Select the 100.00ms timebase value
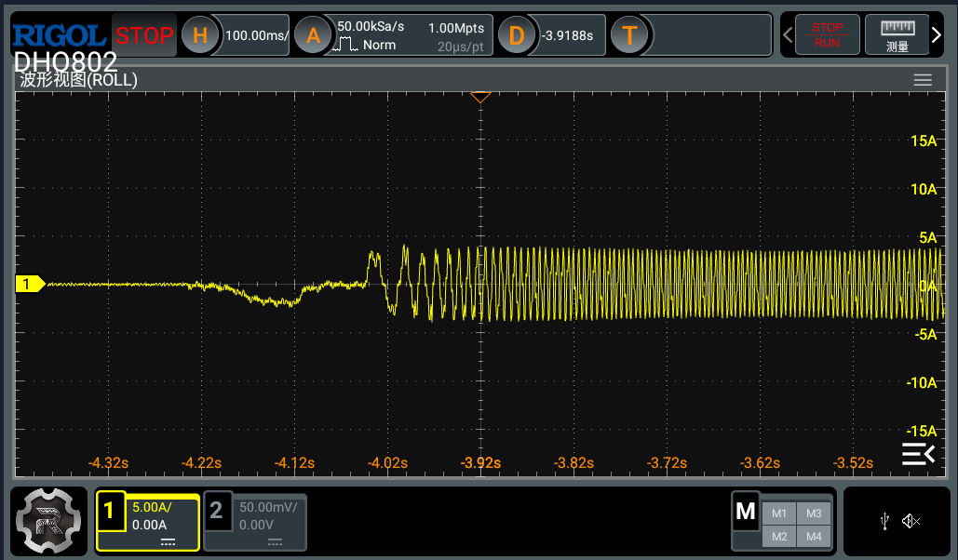The height and width of the screenshot is (560, 958). coord(255,35)
